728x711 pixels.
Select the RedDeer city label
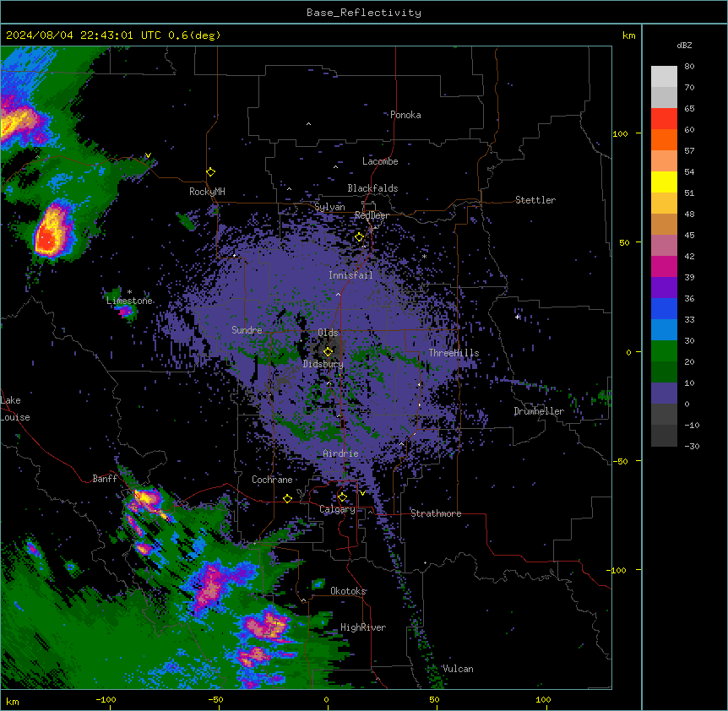372,215
